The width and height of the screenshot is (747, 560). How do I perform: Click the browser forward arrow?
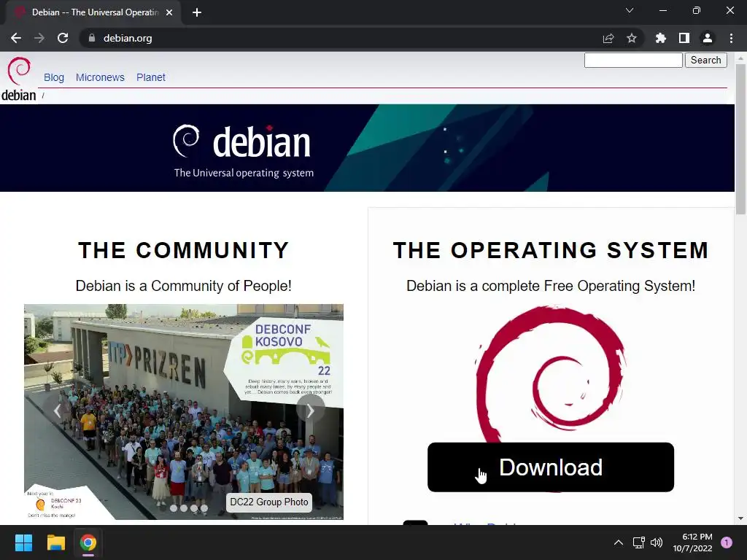[x=39, y=38]
